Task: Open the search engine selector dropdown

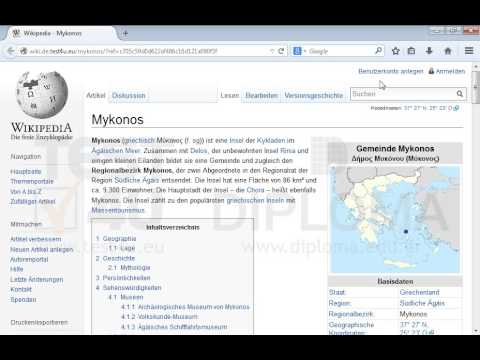Action: click(299, 51)
